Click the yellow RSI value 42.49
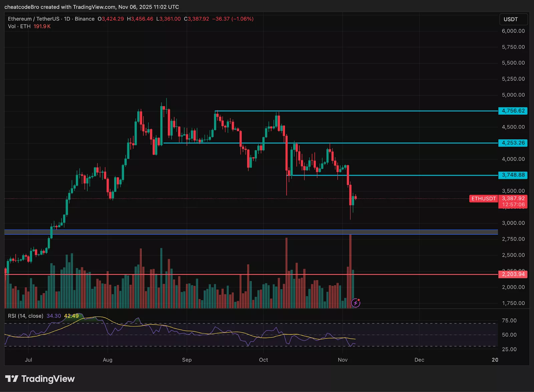Image resolution: width=534 pixels, height=392 pixels. tap(71, 315)
